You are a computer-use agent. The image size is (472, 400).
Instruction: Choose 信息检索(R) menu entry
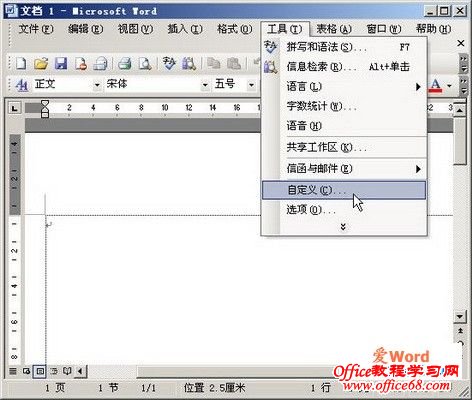click(x=344, y=67)
